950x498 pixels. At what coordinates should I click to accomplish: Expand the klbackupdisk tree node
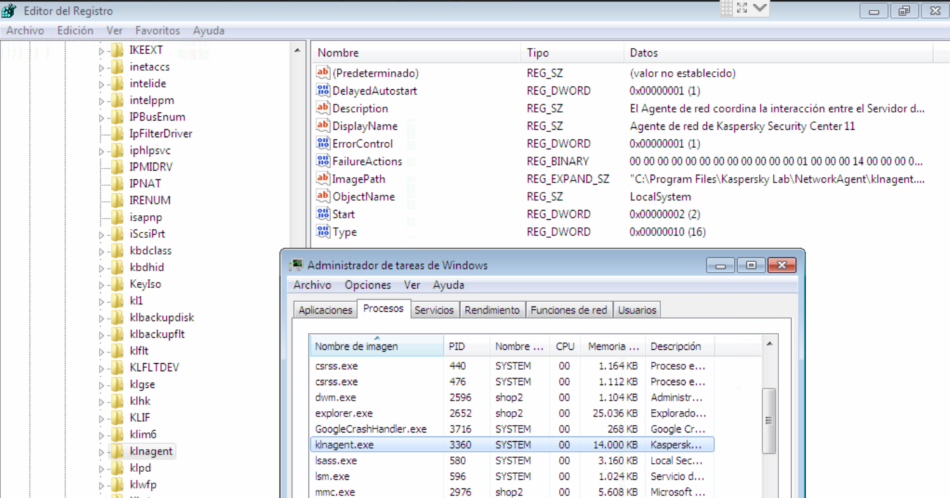(x=101, y=317)
